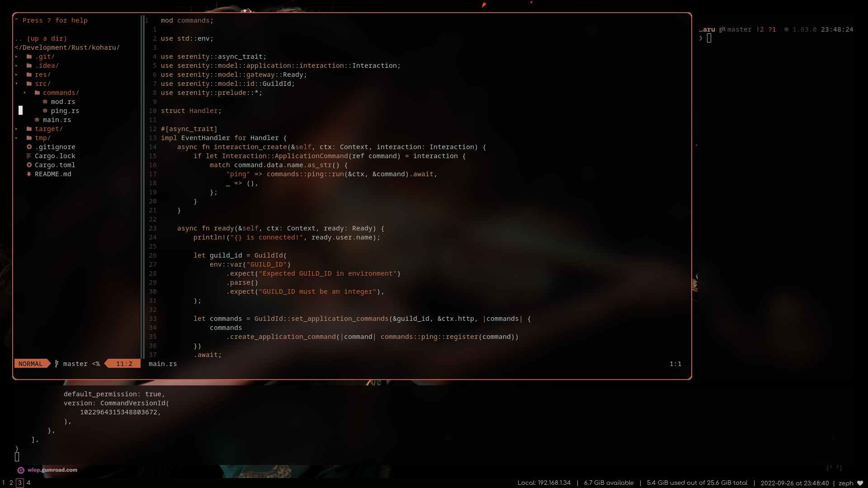Screen dimensions: 868x488
Task: Click the list icon next to Cargo.lock
Action: pyautogui.click(x=29, y=156)
